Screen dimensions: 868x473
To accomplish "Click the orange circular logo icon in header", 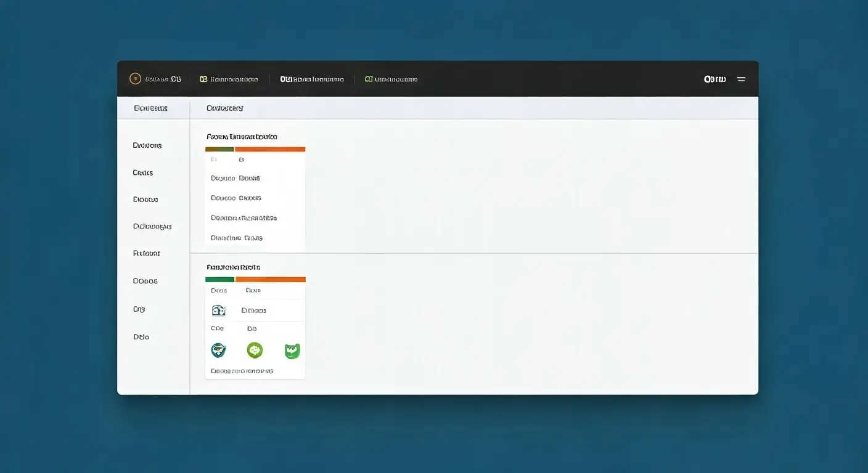I will pos(135,79).
